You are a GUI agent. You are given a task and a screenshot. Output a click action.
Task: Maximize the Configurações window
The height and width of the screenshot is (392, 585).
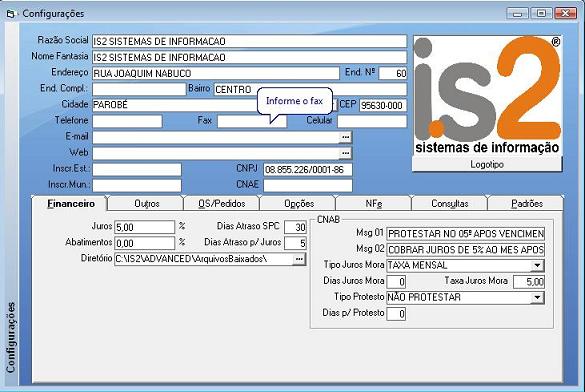(x=541, y=13)
